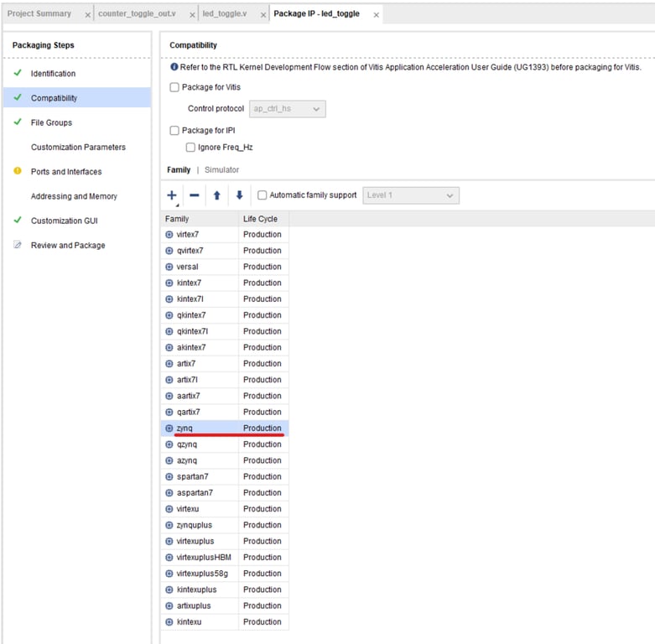
Task: Click the green check beside File Groups
Action: [18, 122]
